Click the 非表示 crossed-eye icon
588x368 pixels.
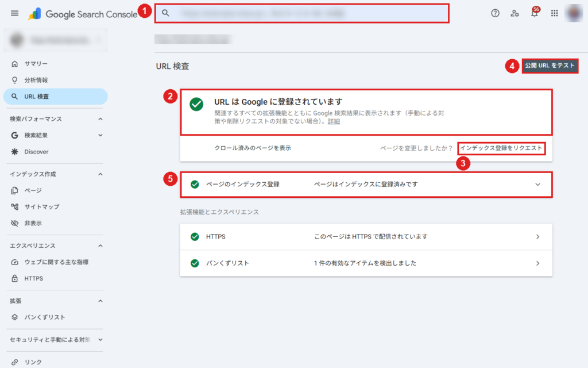pos(14,223)
